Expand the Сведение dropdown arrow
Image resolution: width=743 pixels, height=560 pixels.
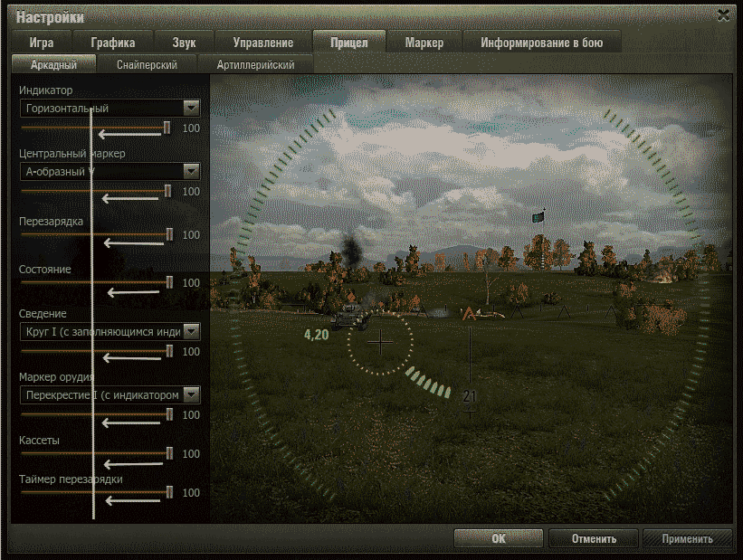click(191, 331)
